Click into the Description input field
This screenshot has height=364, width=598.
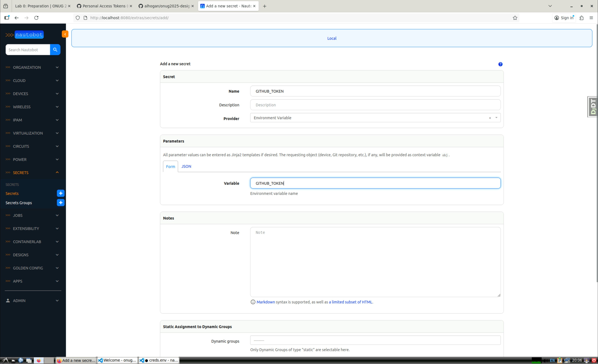pos(375,105)
